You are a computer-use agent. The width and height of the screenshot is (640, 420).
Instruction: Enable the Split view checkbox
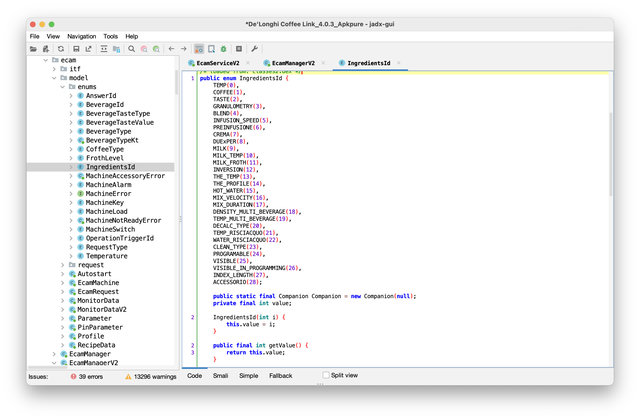click(x=326, y=375)
